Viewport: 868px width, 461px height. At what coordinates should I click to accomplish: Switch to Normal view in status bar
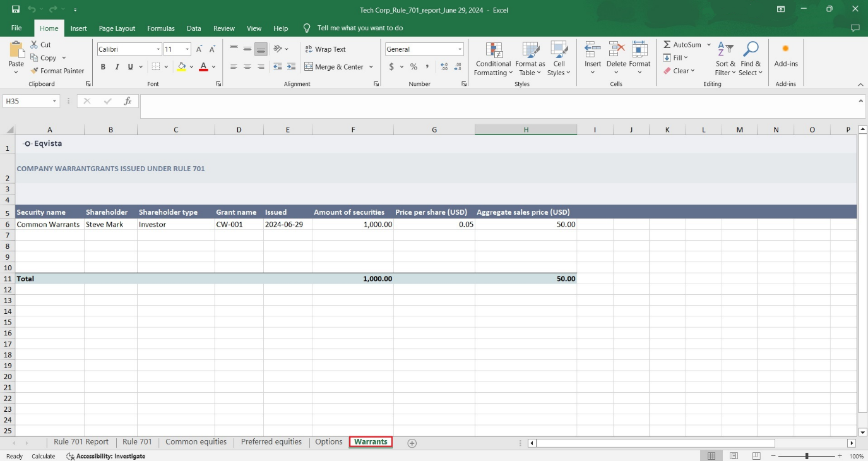click(711, 456)
